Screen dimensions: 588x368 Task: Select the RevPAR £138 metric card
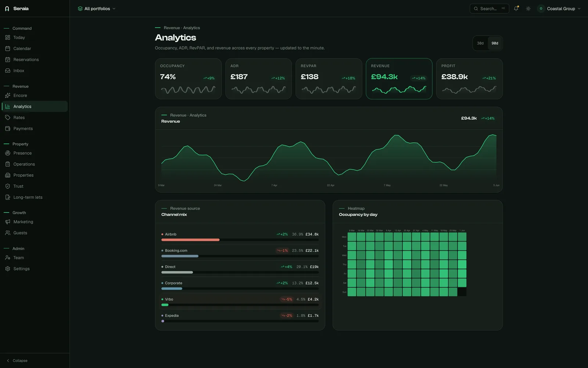pyautogui.click(x=329, y=79)
